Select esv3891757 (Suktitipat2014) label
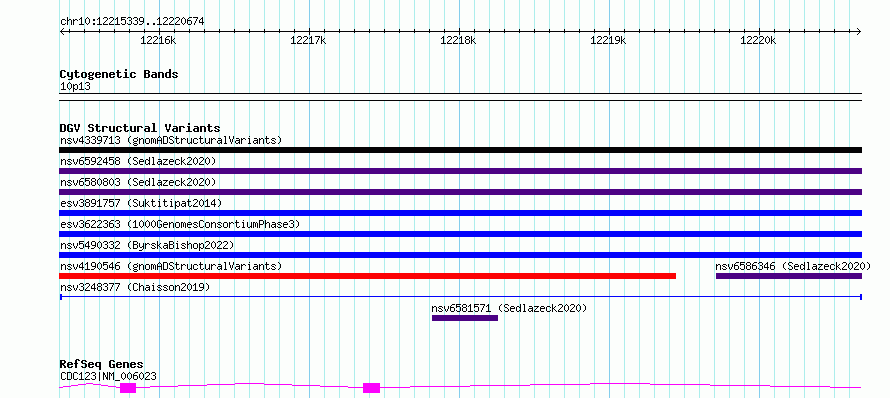Viewport: 890px width, 398px height. (x=141, y=203)
